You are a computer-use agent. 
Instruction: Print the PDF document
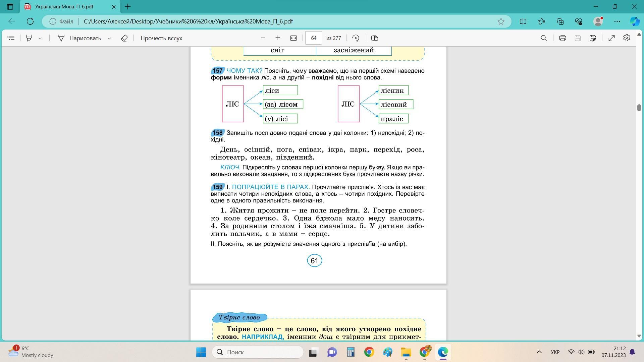[562, 38]
